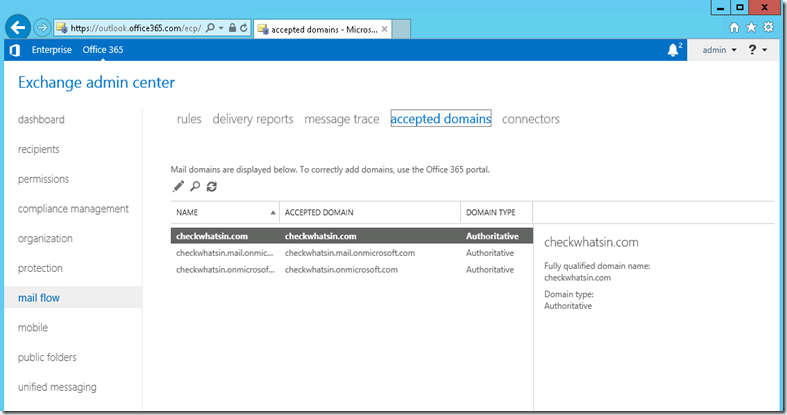This screenshot has width=787, height=415.
Task: Click the search magnifier toolbar icon
Action: click(x=195, y=186)
